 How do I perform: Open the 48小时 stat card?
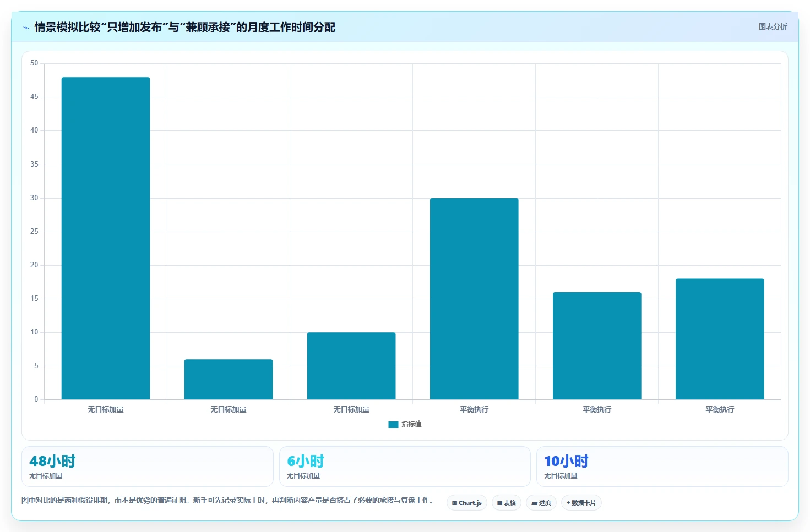pyautogui.click(x=148, y=467)
